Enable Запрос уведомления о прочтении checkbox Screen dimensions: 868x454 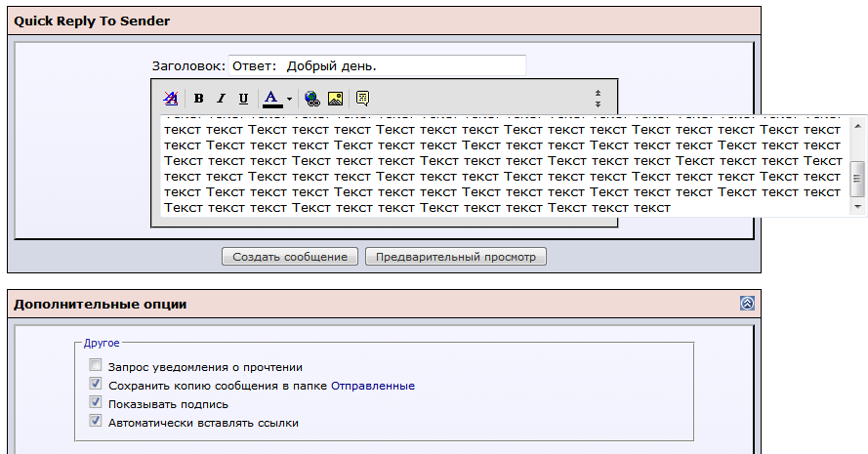(96, 365)
